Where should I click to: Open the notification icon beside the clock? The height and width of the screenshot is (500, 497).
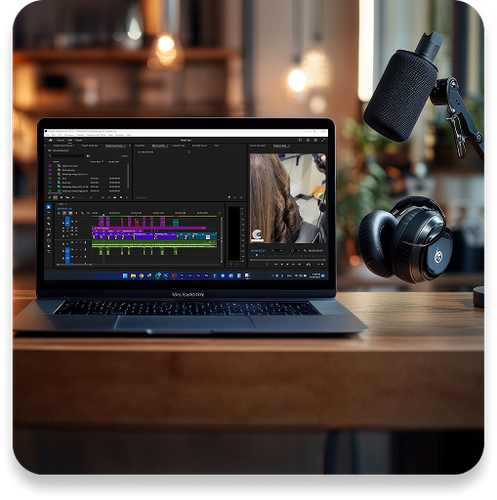tap(323, 276)
